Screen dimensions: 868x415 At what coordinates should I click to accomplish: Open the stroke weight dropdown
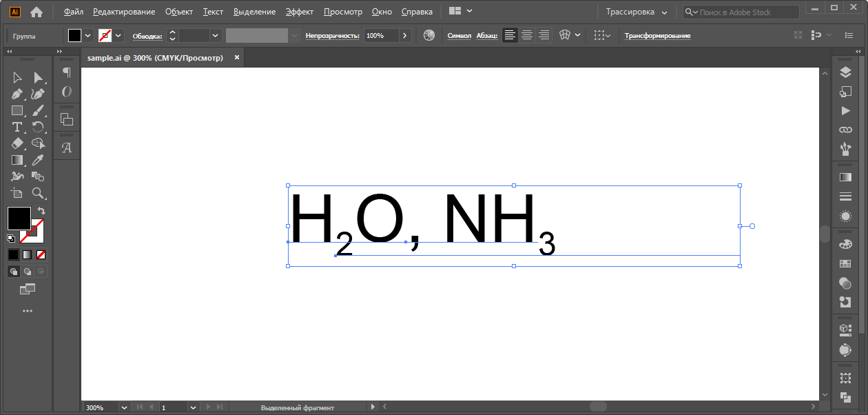216,35
